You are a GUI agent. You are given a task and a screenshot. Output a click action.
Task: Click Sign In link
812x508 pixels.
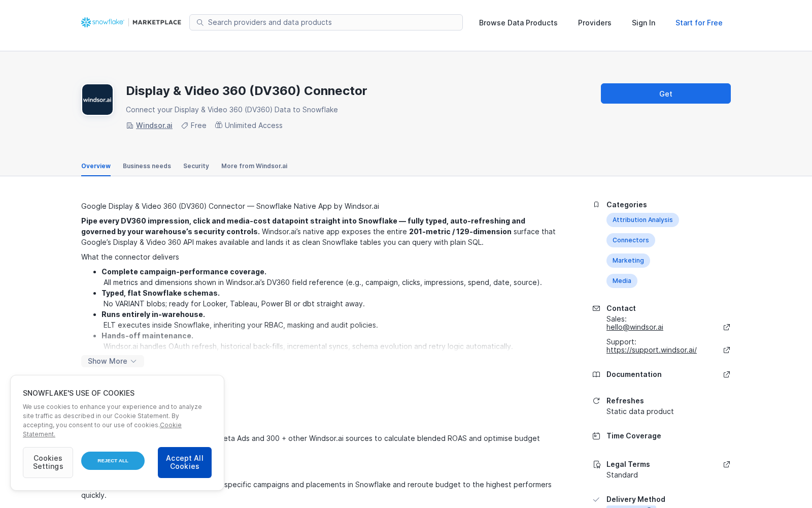pos(644,23)
